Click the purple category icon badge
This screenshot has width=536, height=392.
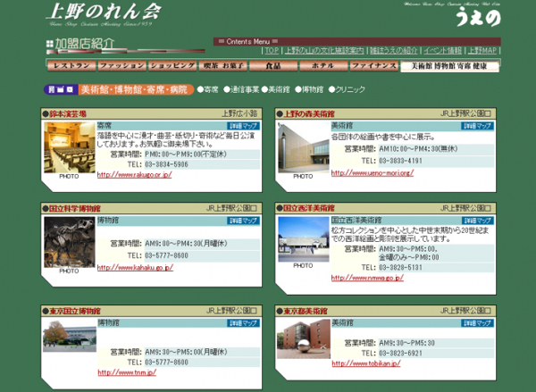click(x=61, y=89)
